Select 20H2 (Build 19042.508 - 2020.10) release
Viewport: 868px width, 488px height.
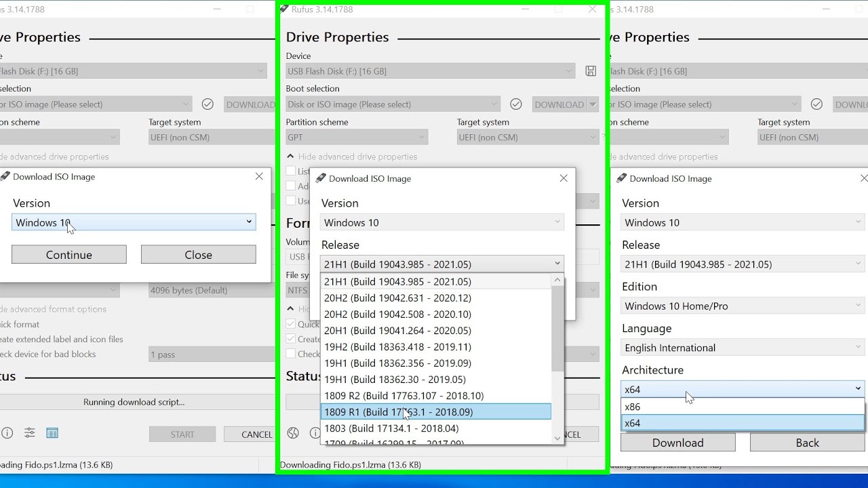(x=436, y=314)
